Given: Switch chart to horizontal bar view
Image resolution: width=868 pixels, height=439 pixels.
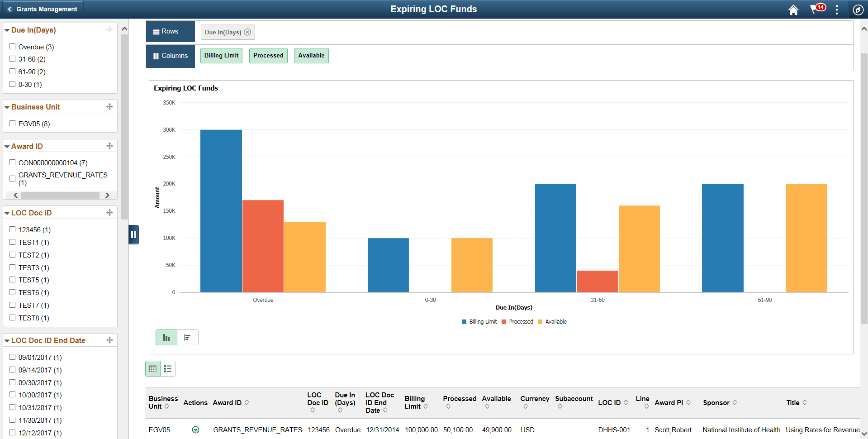Looking at the screenshot, I should click(188, 337).
